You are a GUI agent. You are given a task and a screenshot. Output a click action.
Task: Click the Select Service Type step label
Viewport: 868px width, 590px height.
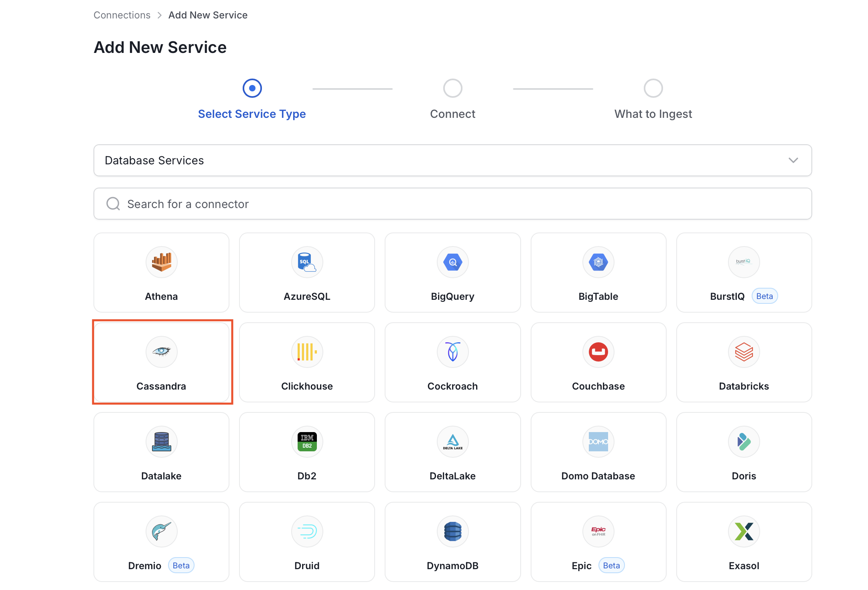click(252, 114)
